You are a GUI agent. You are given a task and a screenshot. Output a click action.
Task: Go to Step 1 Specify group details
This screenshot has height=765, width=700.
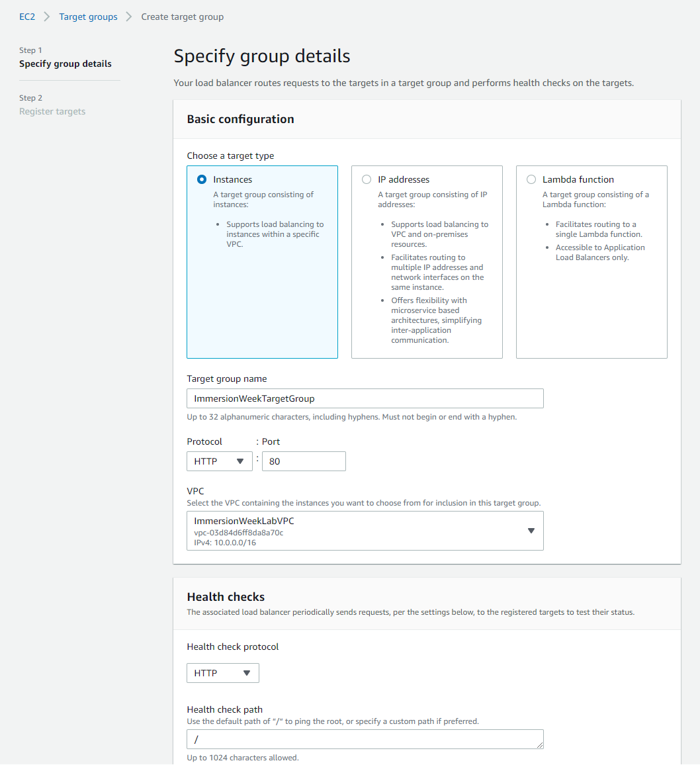click(66, 64)
